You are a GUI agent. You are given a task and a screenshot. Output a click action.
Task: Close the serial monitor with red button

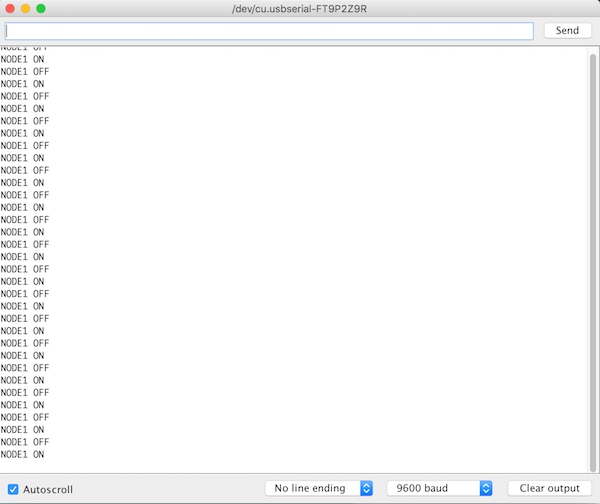click(x=10, y=8)
